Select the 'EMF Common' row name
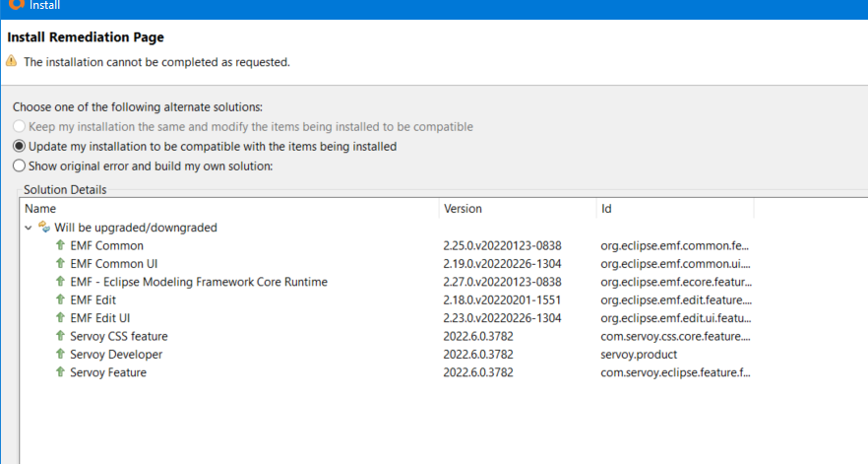 point(107,245)
